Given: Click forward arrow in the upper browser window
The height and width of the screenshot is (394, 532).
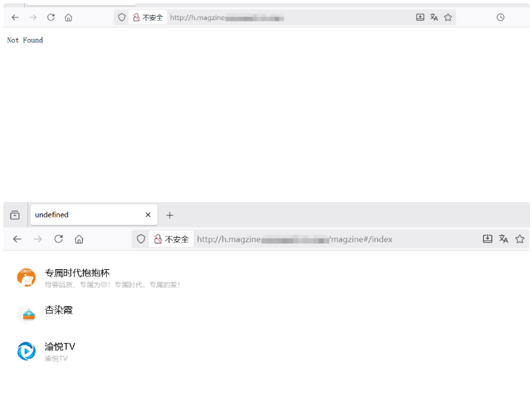Looking at the screenshot, I should tap(33, 17).
